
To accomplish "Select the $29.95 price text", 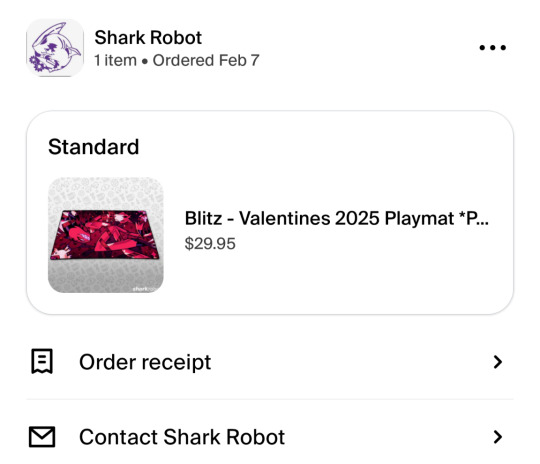I will coord(210,244).
